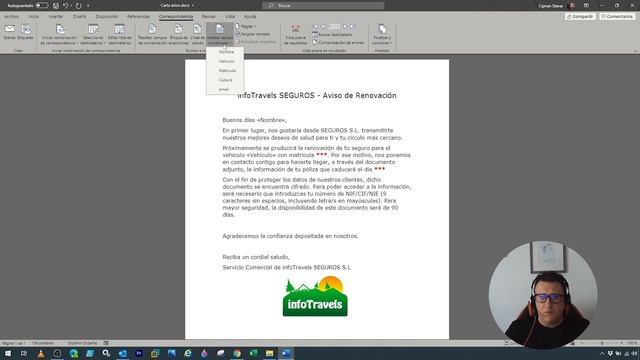Open the Reglas dropdown
Viewport: 640px width, 360px height.
click(246, 26)
